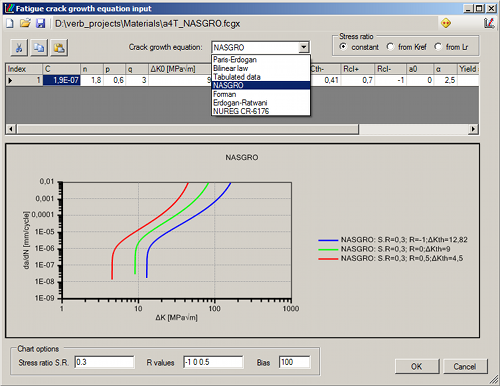The height and width of the screenshot is (386, 500).
Task: Click the OK button
Action: pos(417,367)
